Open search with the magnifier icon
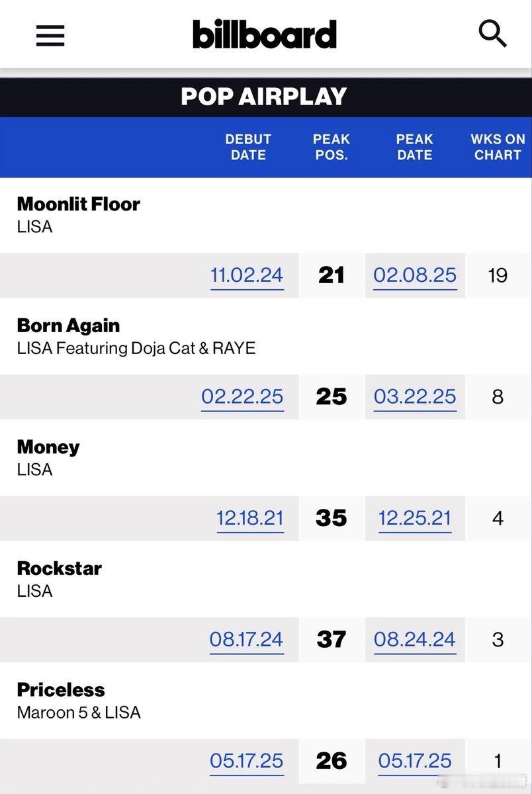The height and width of the screenshot is (794, 532). [492, 34]
